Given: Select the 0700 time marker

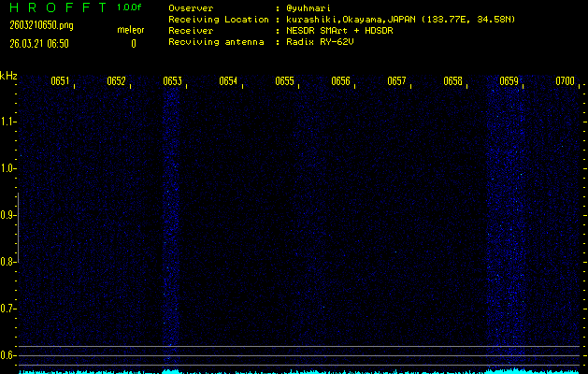Looking at the screenshot, I should [x=565, y=81].
